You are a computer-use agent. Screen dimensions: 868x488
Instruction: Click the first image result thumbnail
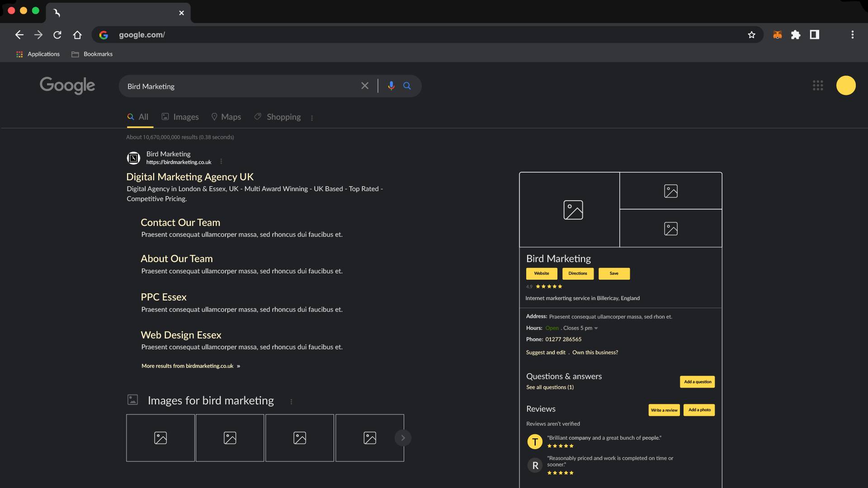click(x=160, y=438)
